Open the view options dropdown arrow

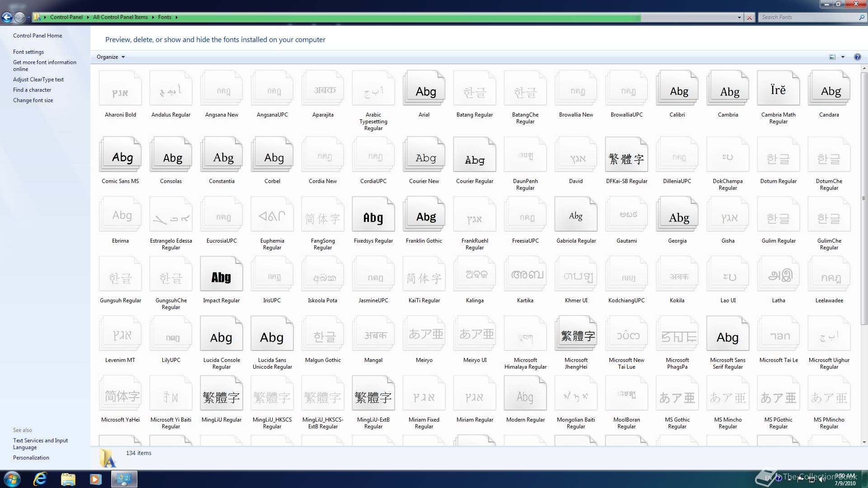tap(843, 57)
